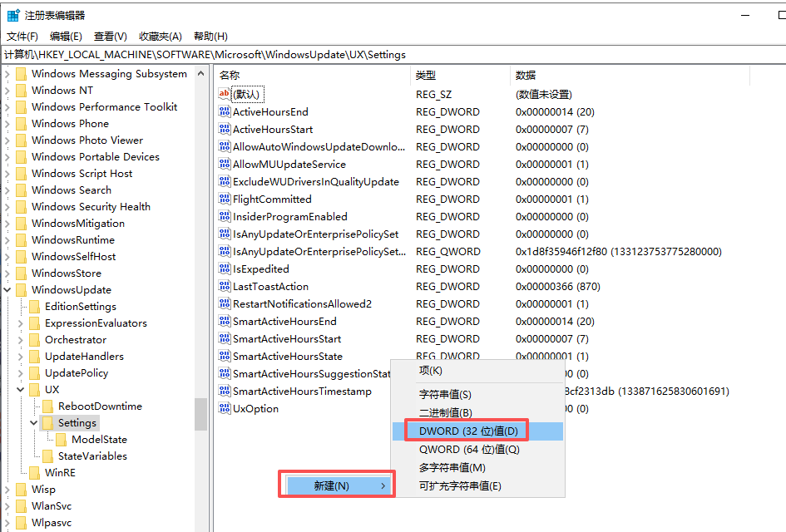The image size is (786, 532).
Task: Click the ModelState folder icon
Action: coord(62,440)
